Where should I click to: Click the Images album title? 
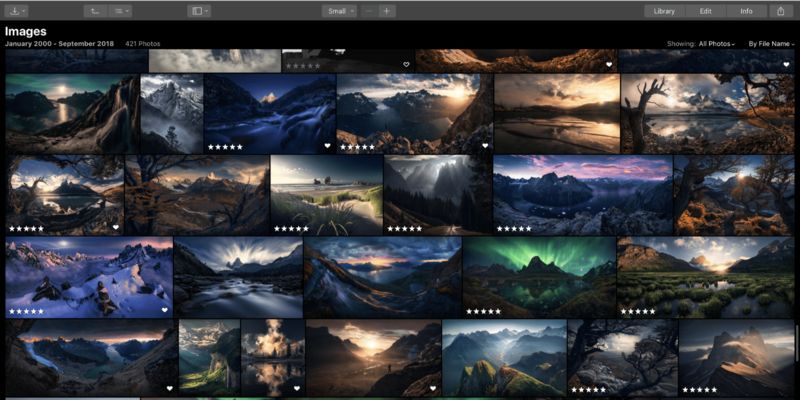tap(26, 32)
